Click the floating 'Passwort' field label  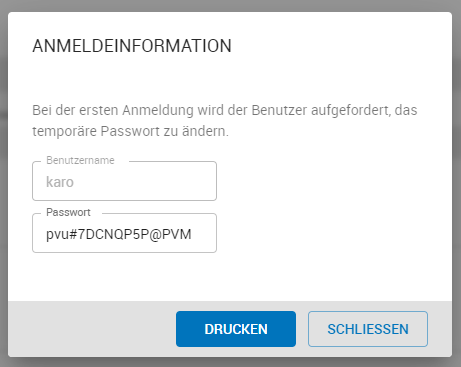click(68, 212)
